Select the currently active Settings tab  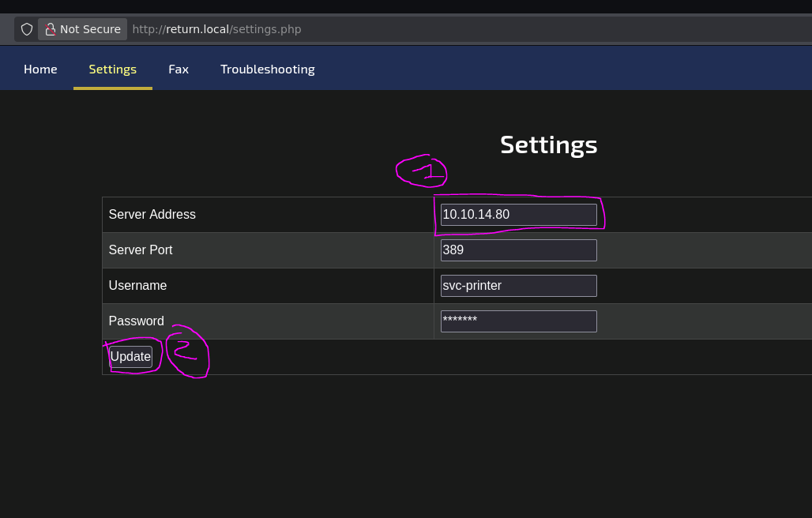pyautogui.click(x=112, y=69)
